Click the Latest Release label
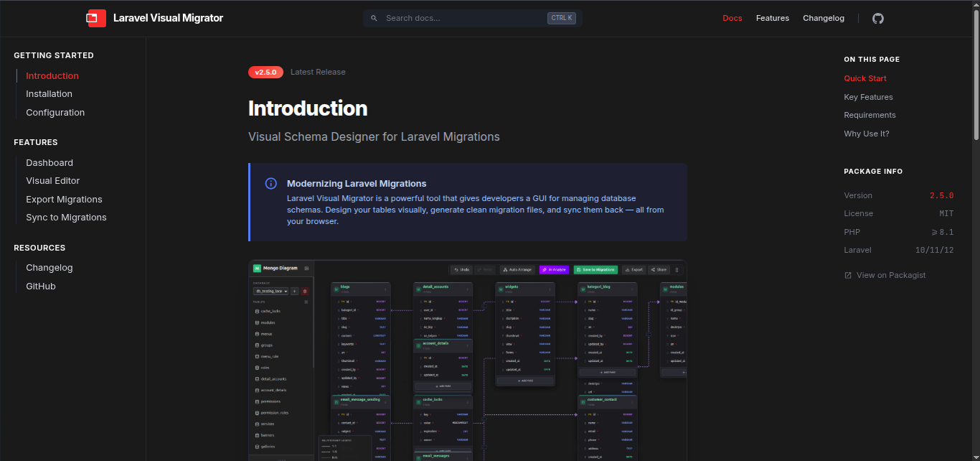 click(x=318, y=72)
